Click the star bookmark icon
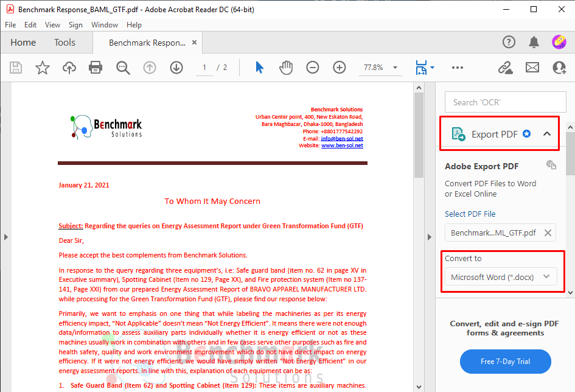This screenshot has height=392, width=575. coord(42,68)
